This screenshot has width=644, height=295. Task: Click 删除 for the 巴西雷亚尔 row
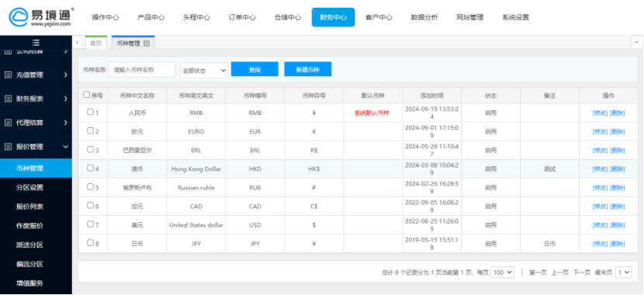tap(617, 151)
